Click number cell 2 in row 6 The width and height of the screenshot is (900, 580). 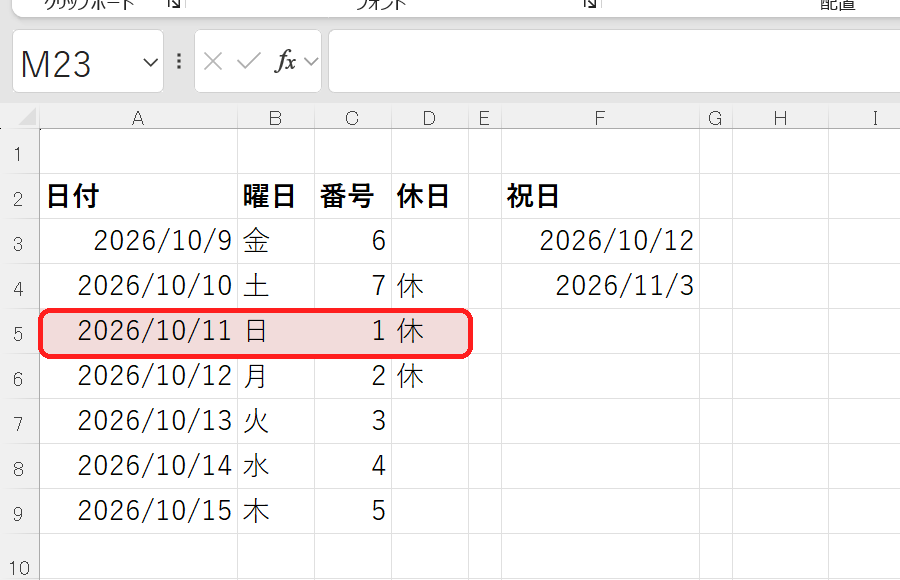(x=353, y=376)
